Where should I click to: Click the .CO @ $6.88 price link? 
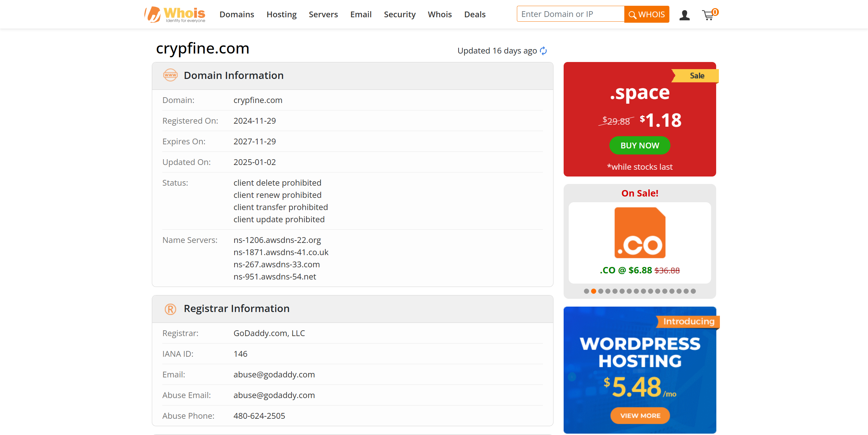click(640, 270)
